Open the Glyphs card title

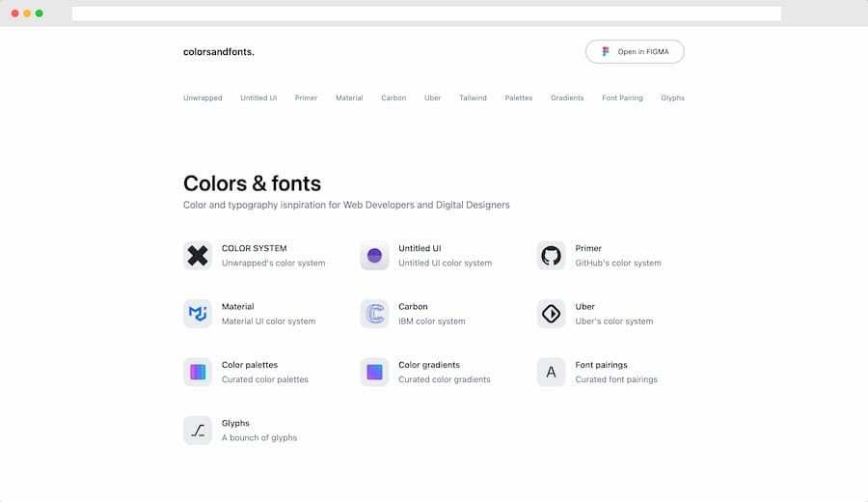235,423
